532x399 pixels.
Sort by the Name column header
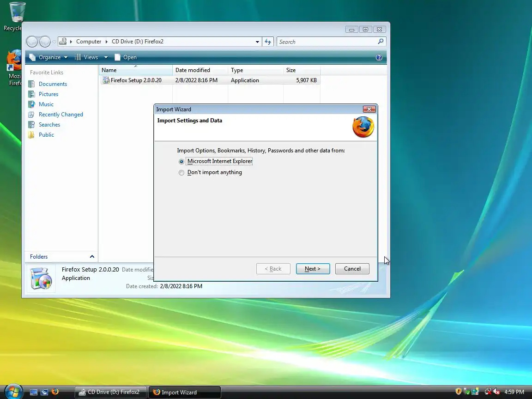(x=136, y=70)
